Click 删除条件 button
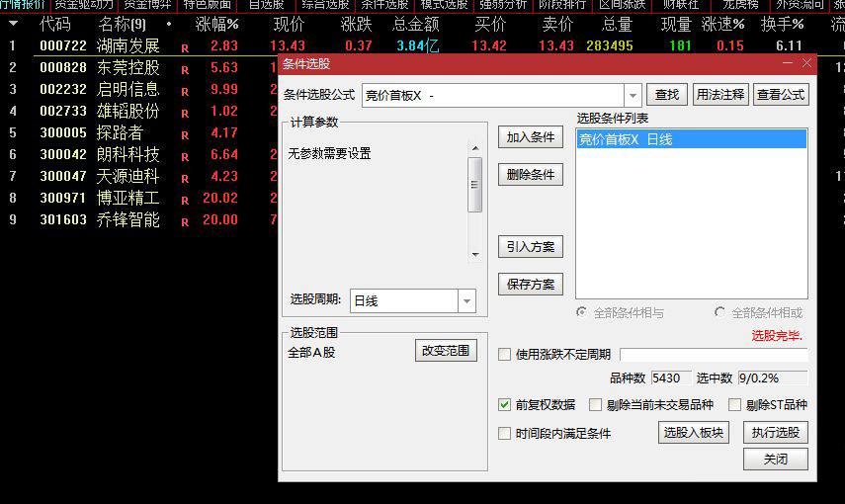This screenshot has width=845, height=504. tap(531, 174)
